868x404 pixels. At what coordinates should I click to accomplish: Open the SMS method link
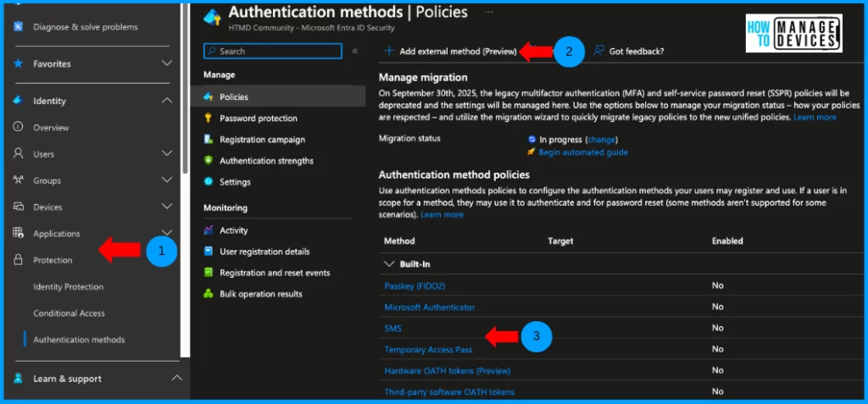click(393, 328)
